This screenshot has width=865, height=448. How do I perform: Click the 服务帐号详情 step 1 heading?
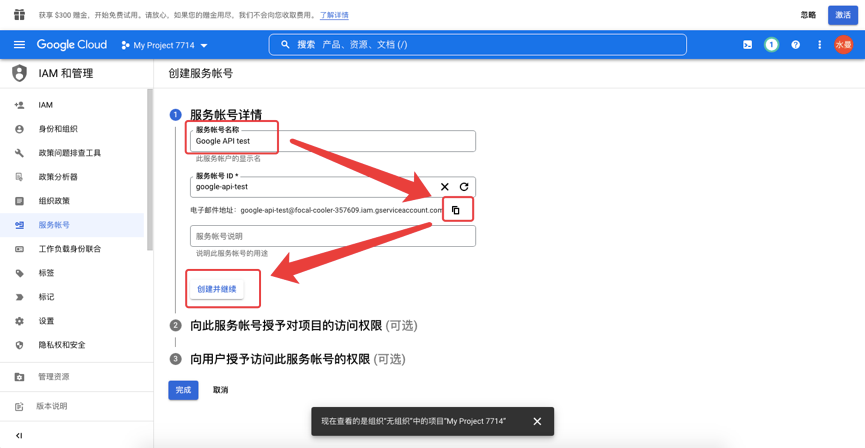(x=226, y=115)
